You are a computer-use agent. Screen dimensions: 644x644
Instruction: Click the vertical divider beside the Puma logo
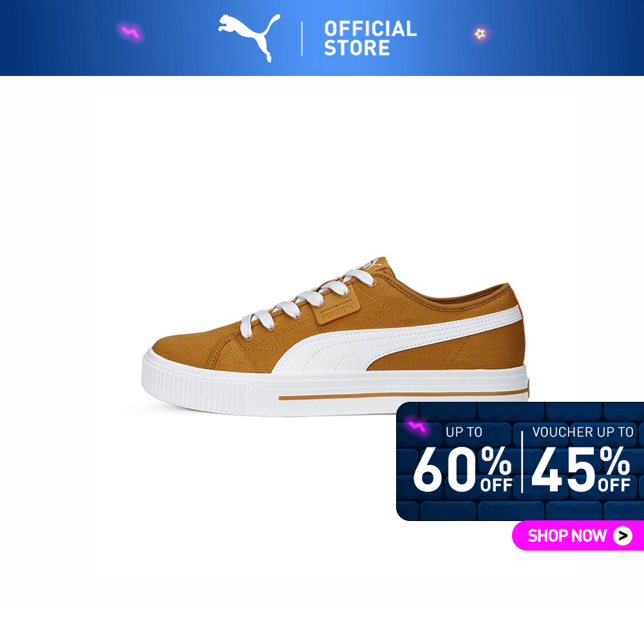(x=302, y=39)
